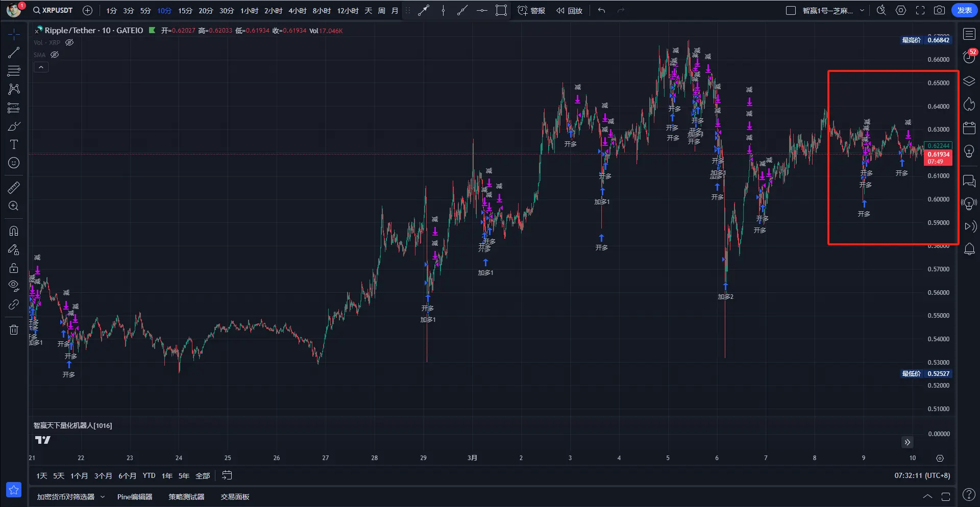The width and height of the screenshot is (980, 507).
Task: Maximize the bottom panel
Action: [946, 496]
